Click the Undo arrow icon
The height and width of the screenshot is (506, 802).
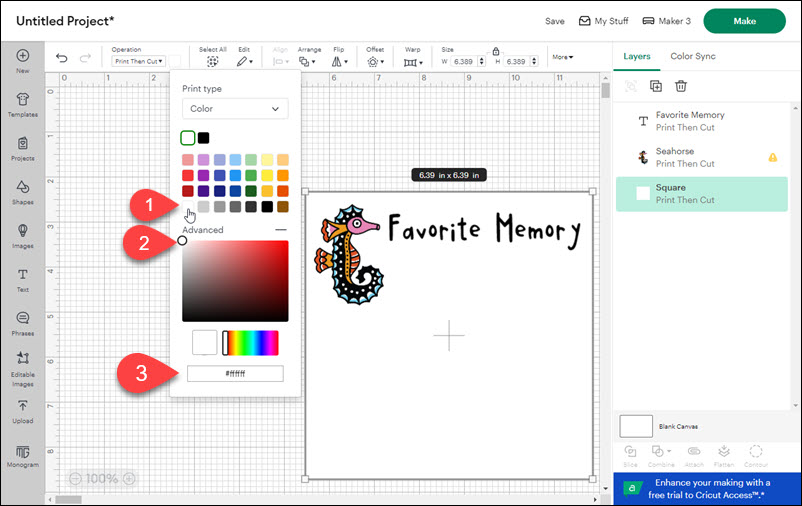62,59
